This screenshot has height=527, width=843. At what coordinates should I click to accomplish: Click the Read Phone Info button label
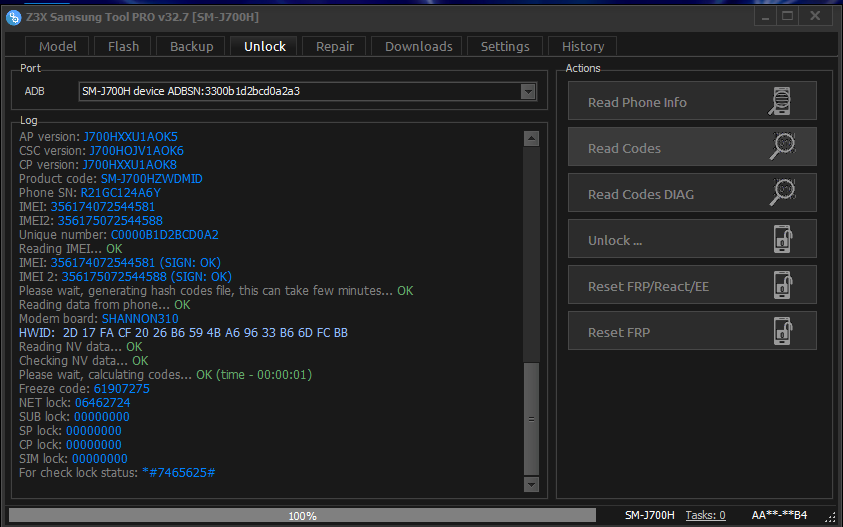coord(637,102)
